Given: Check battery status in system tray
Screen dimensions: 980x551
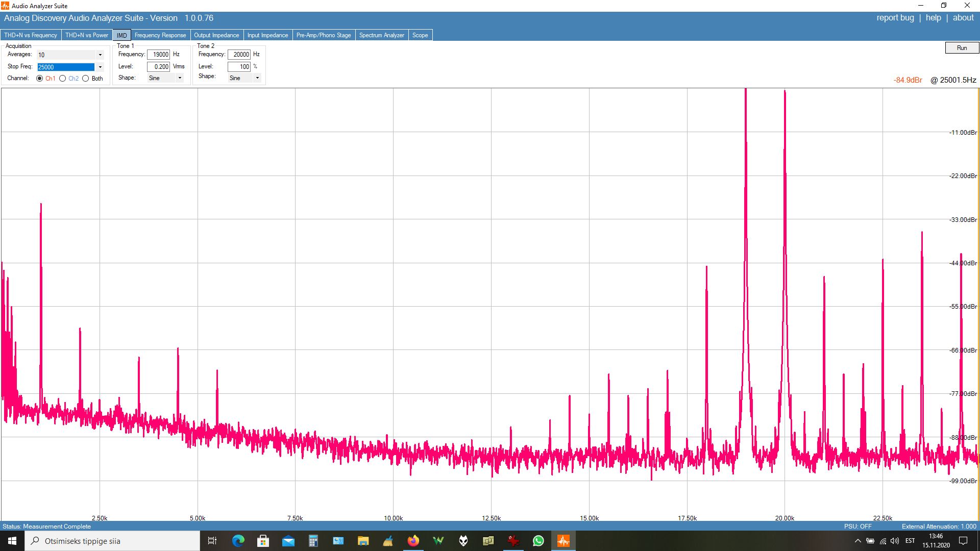Looking at the screenshot, I should (870, 541).
